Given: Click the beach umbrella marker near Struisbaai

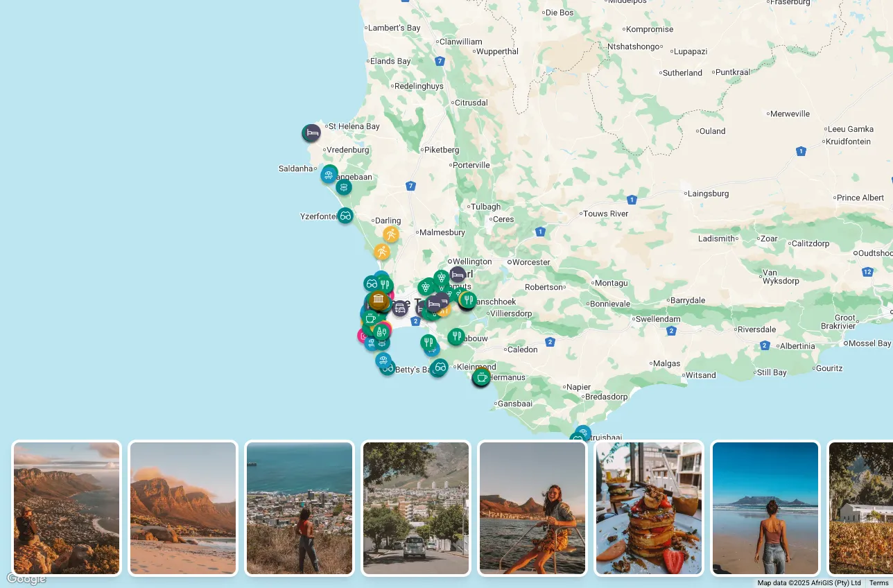Looking at the screenshot, I should pos(583,433).
